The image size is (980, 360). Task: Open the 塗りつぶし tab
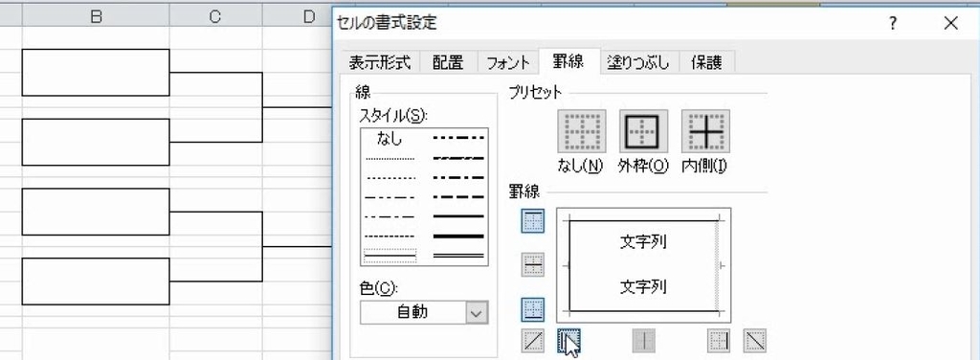(638, 62)
